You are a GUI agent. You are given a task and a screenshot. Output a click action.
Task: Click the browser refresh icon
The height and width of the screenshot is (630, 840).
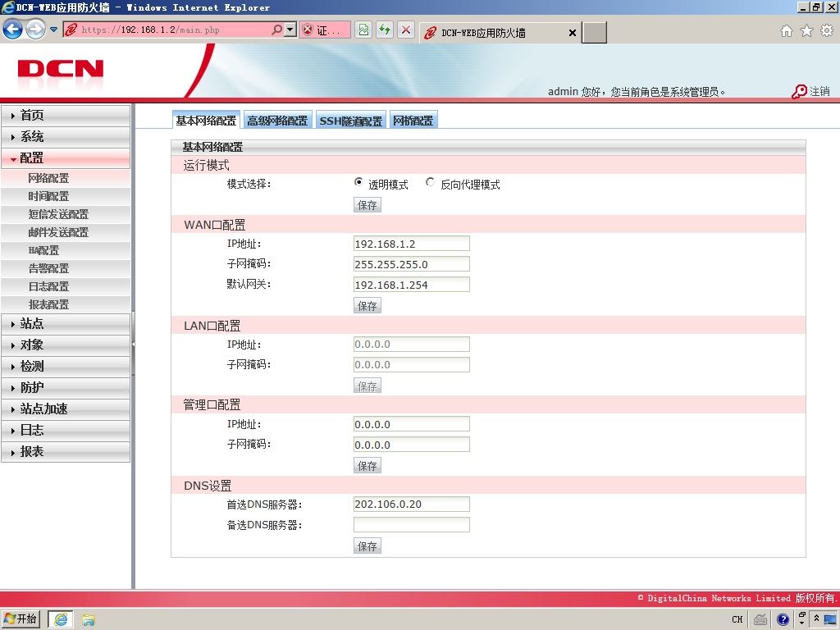385,30
